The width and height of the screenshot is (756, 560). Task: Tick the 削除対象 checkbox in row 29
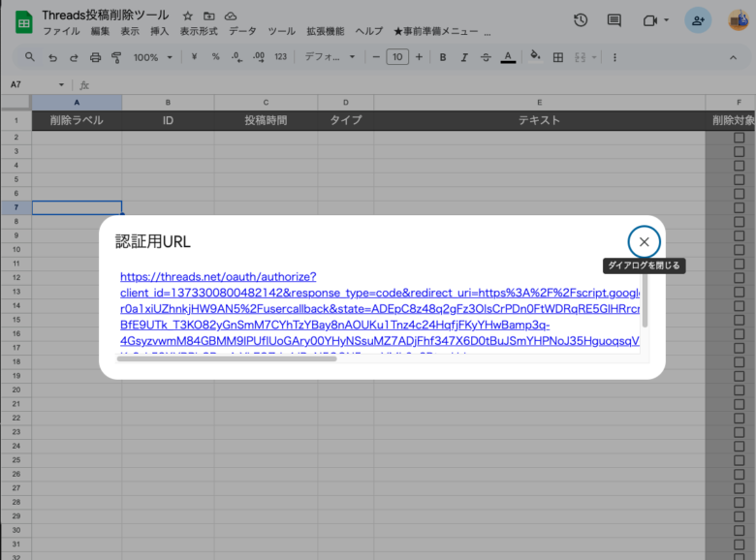pyautogui.click(x=739, y=516)
